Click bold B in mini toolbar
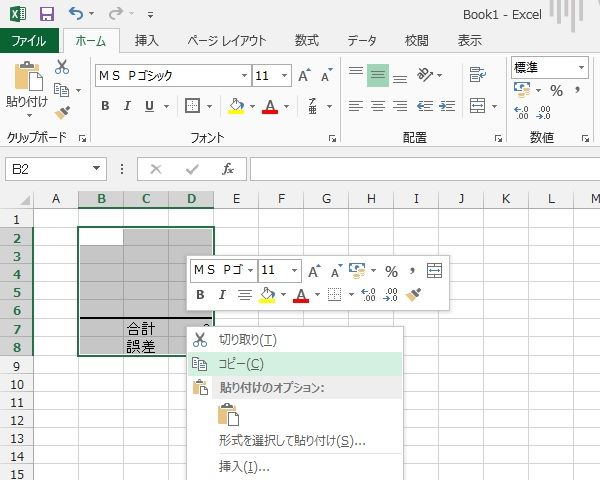 tap(200, 295)
